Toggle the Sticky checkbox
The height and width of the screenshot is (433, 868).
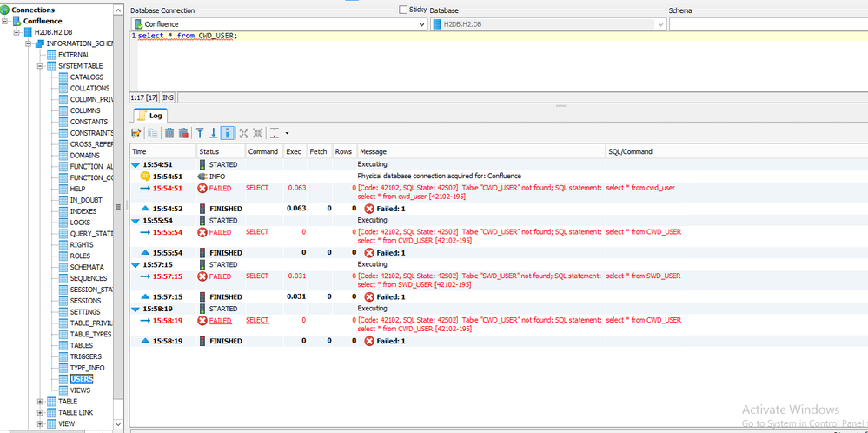(x=403, y=10)
